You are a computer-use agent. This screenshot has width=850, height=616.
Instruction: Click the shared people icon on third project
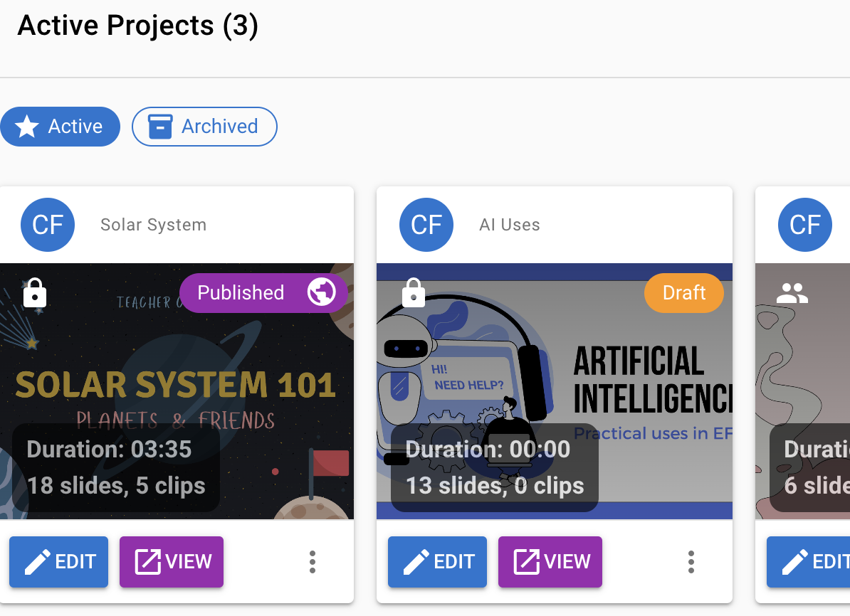pos(792,292)
